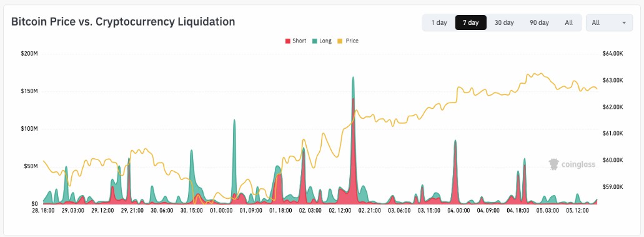Click the green Long legend swatch
This screenshot has width=644, height=237.
[x=314, y=41]
